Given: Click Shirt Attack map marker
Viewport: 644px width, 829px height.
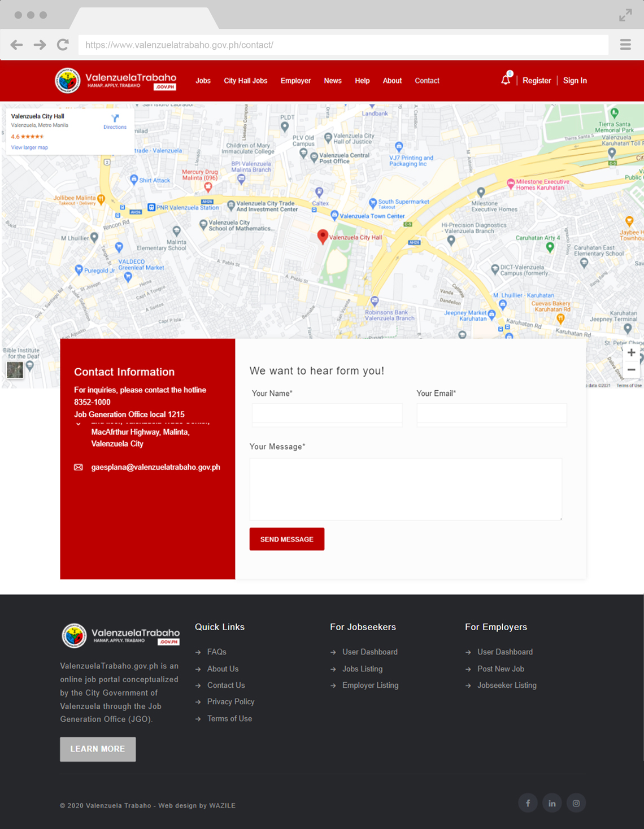Looking at the screenshot, I should (x=134, y=180).
